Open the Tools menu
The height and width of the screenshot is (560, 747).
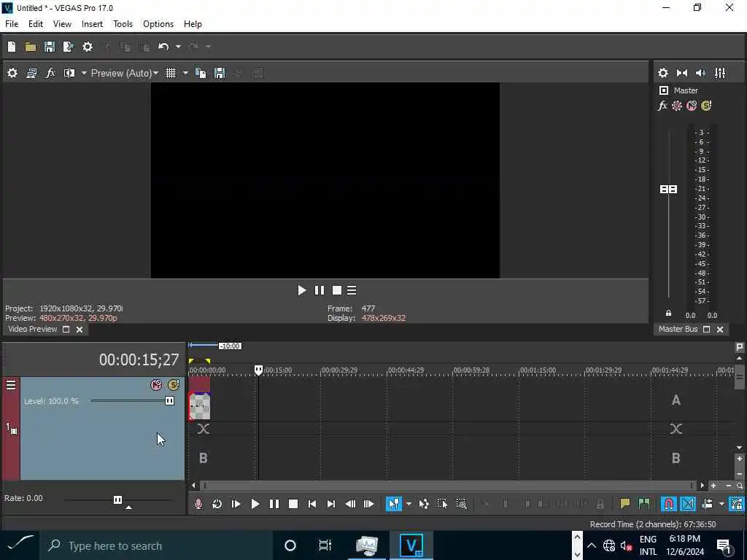point(123,24)
